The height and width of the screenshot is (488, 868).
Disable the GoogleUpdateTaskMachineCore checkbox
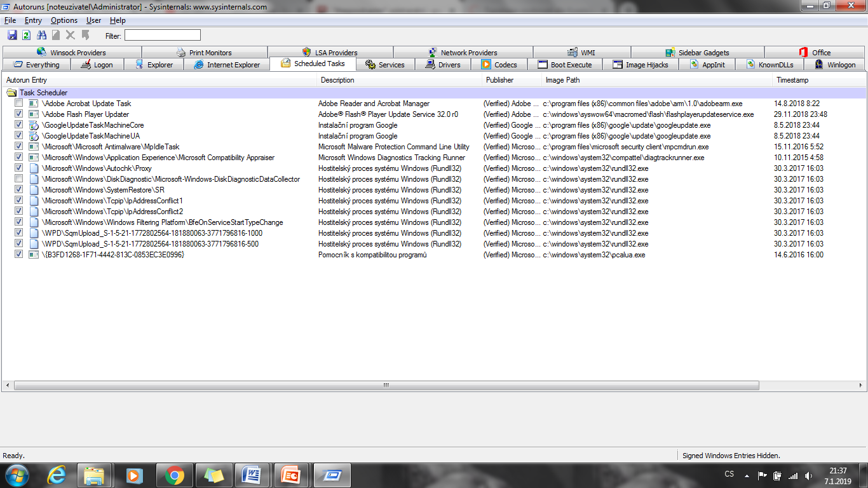(x=19, y=125)
